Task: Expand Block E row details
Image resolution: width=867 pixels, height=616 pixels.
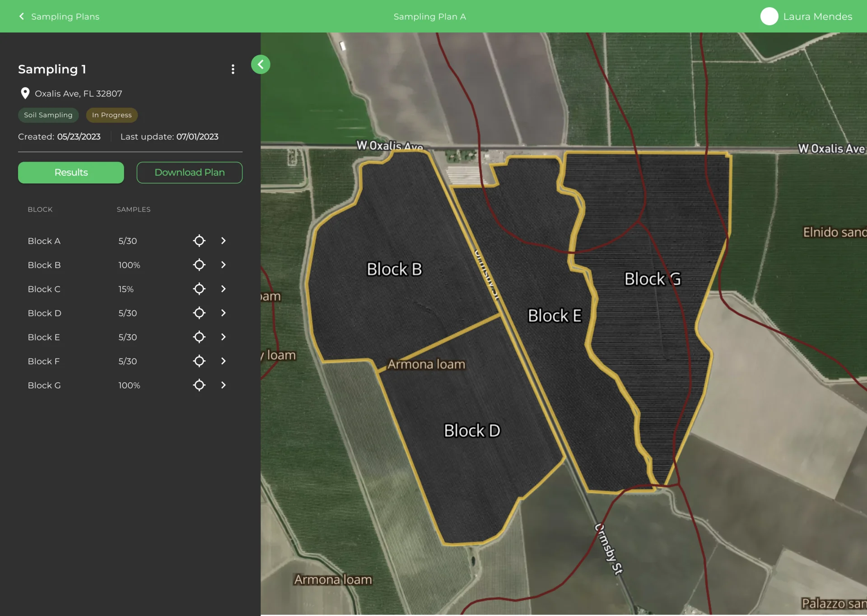Action: pyautogui.click(x=224, y=337)
